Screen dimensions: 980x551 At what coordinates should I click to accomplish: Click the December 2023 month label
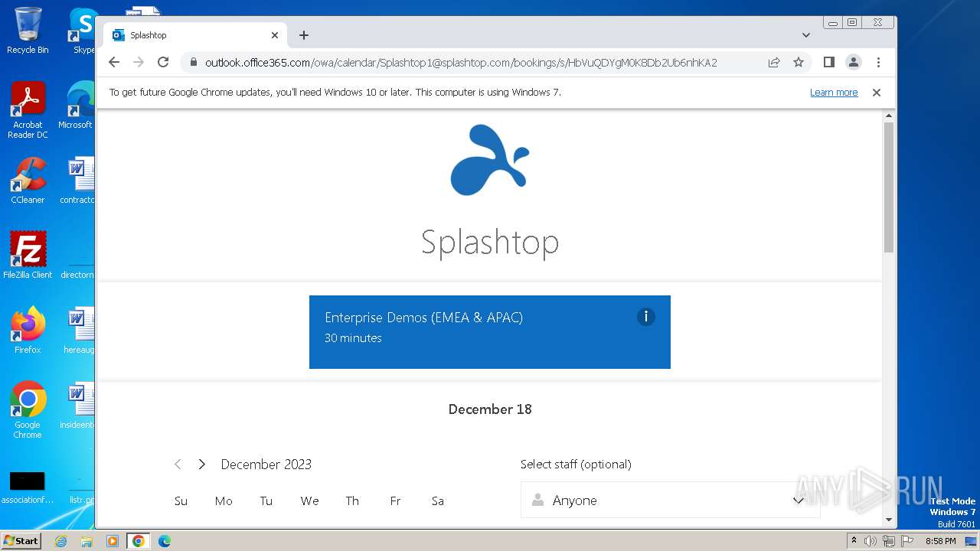pyautogui.click(x=266, y=464)
